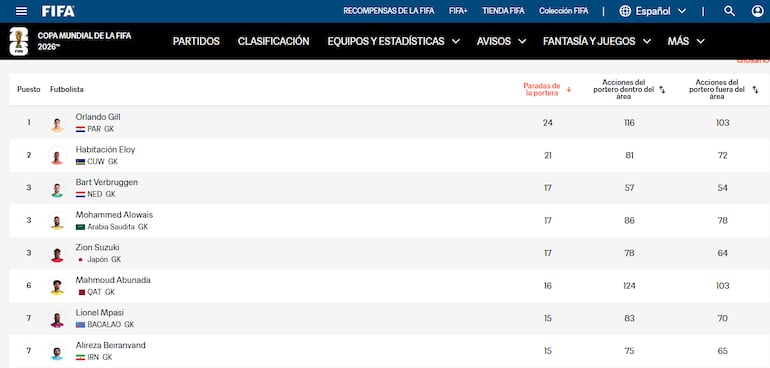Click Zion Suzuki's player avatar

[57, 254]
